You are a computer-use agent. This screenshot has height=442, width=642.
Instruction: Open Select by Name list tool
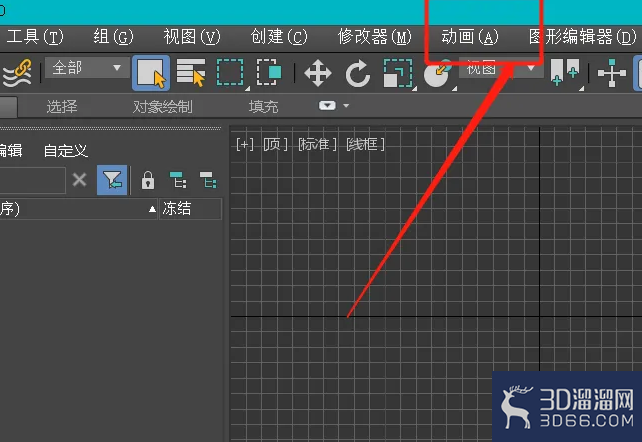(x=191, y=73)
